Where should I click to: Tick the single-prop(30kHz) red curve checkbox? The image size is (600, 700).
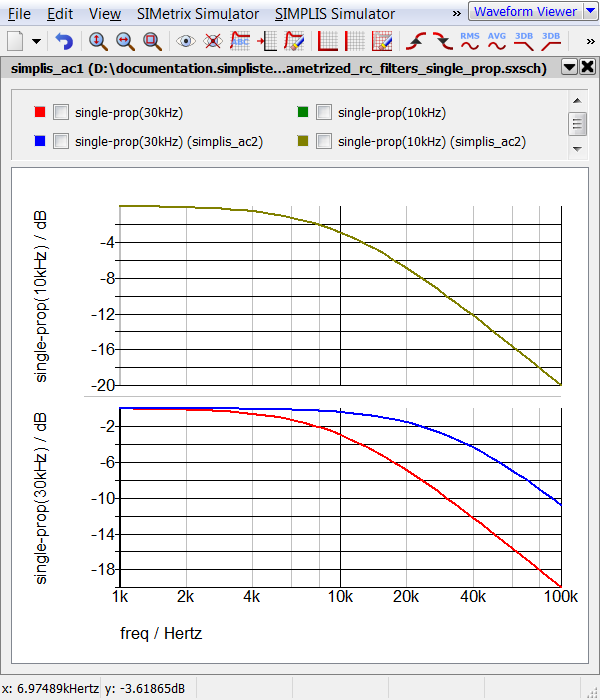pos(61,113)
